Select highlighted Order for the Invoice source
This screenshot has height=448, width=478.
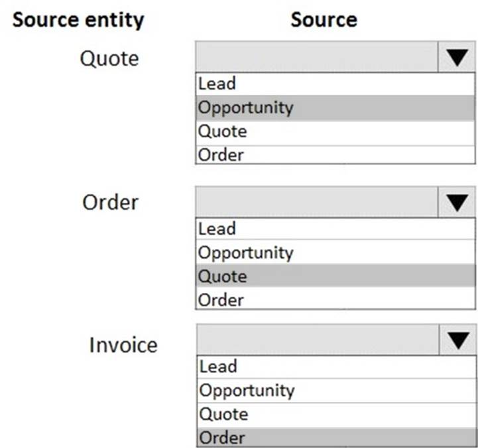(x=335, y=438)
